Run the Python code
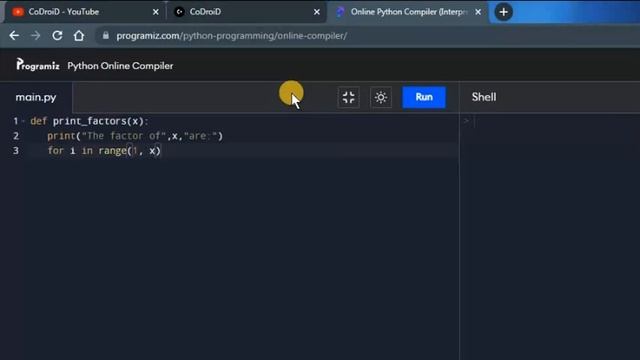This screenshot has width=640, height=360. pos(424,97)
